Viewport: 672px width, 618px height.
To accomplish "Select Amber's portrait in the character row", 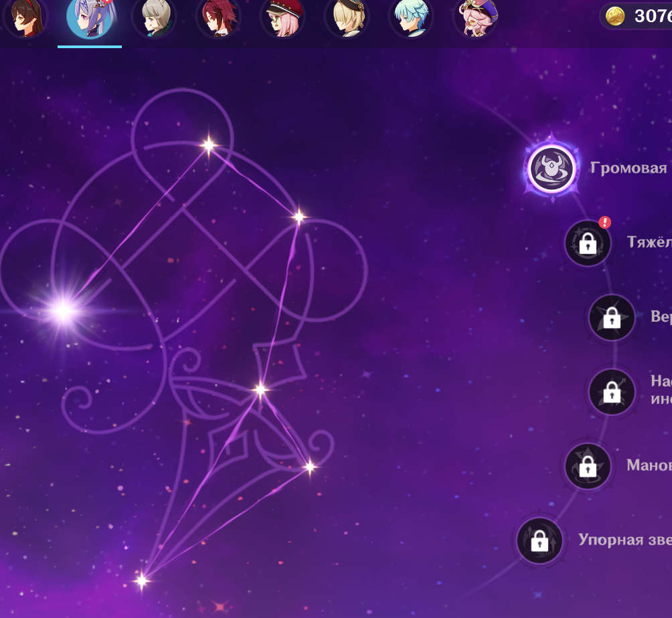I will point(25,17).
